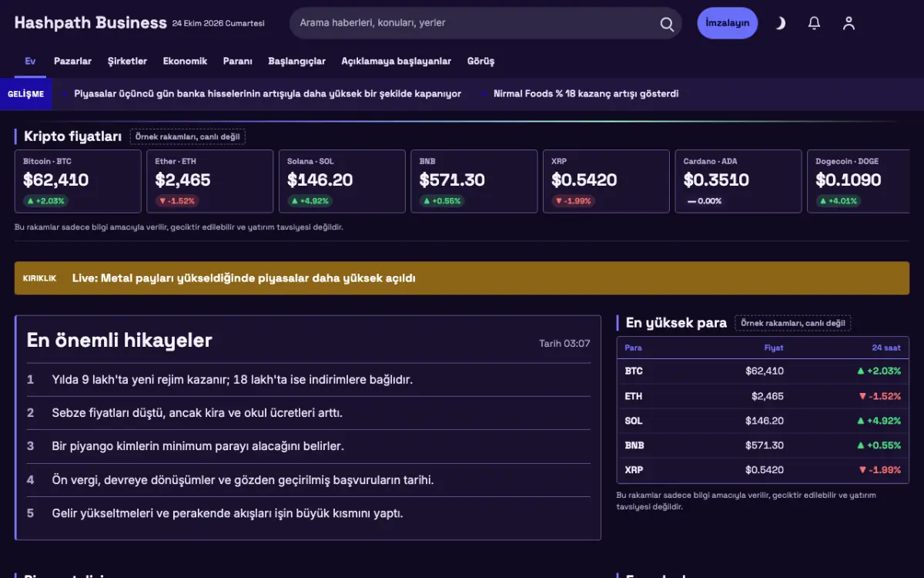Screen dimensions: 924x578
Task: Select the XRP row in table
Action: (x=763, y=470)
